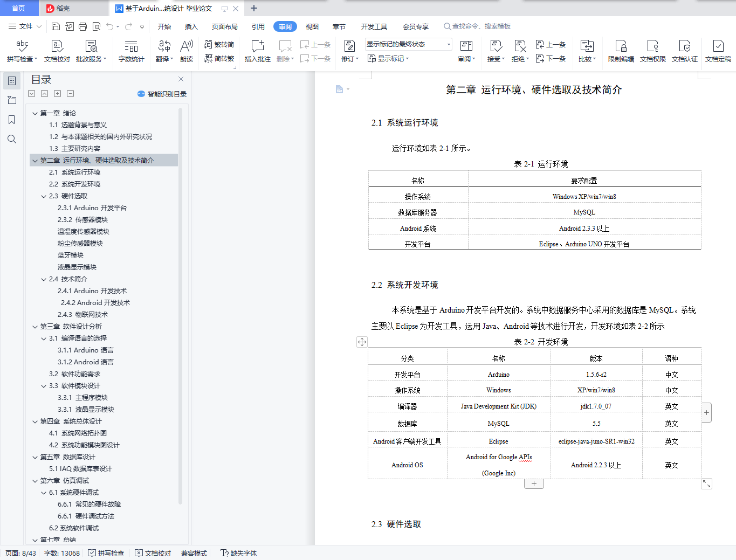Click the undo arrow

point(109,26)
